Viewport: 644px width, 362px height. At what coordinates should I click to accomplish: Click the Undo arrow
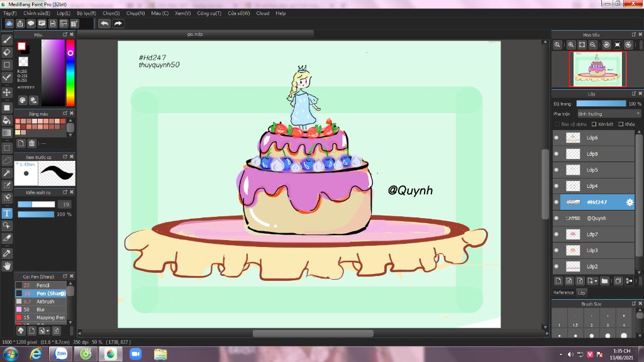105,23
